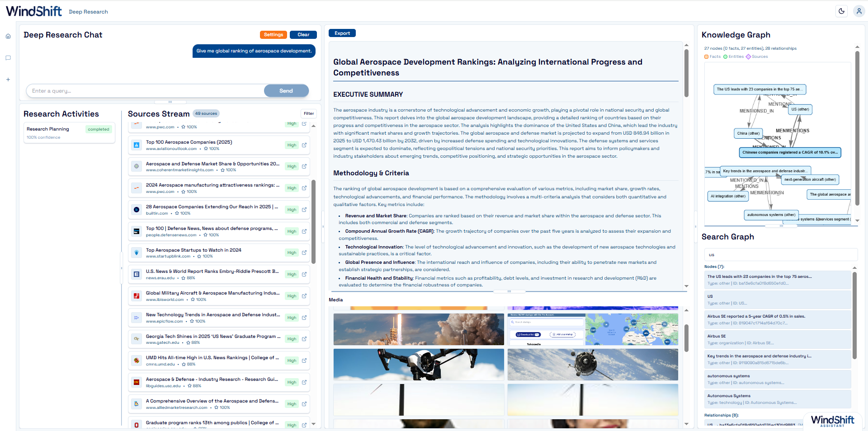Click the plus icon to start new research
Screen dimensions: 868x431
tap(8, 79)
